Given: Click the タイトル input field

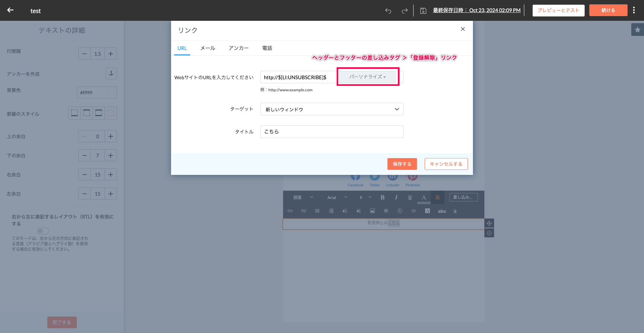Looking at the screenshot, I should coord(331,132).
